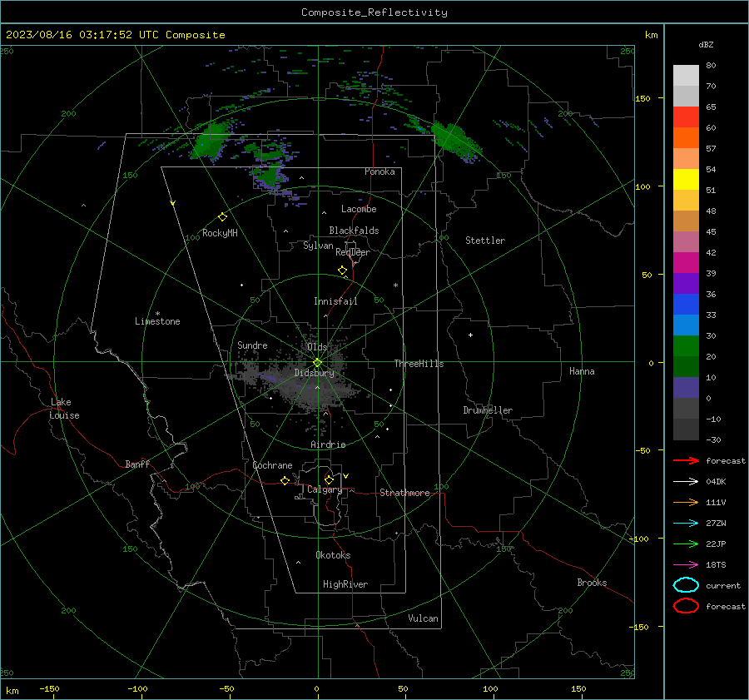Viewport: 749px width, 700px height.
Task: Select the Vulcan label
Action: [x=423, y=618]
